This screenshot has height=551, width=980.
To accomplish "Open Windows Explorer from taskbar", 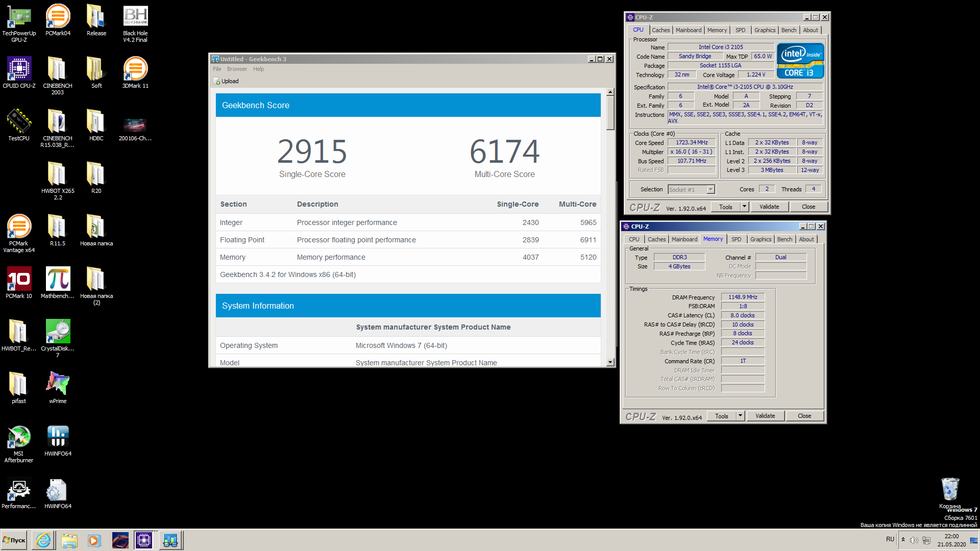I will (69, 540).
